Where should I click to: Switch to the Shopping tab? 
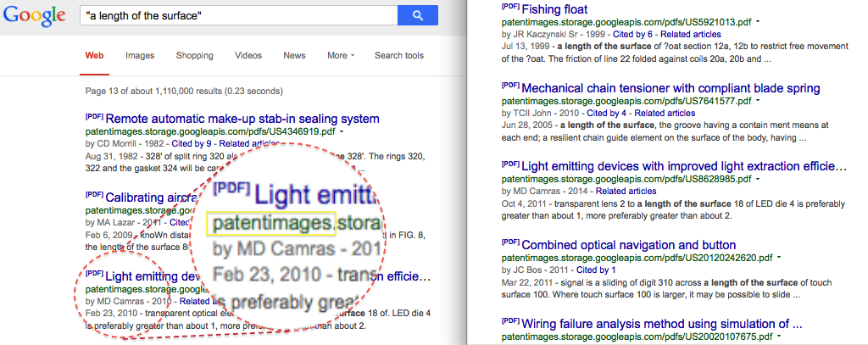pyautogui.click(x=194, y=55)
